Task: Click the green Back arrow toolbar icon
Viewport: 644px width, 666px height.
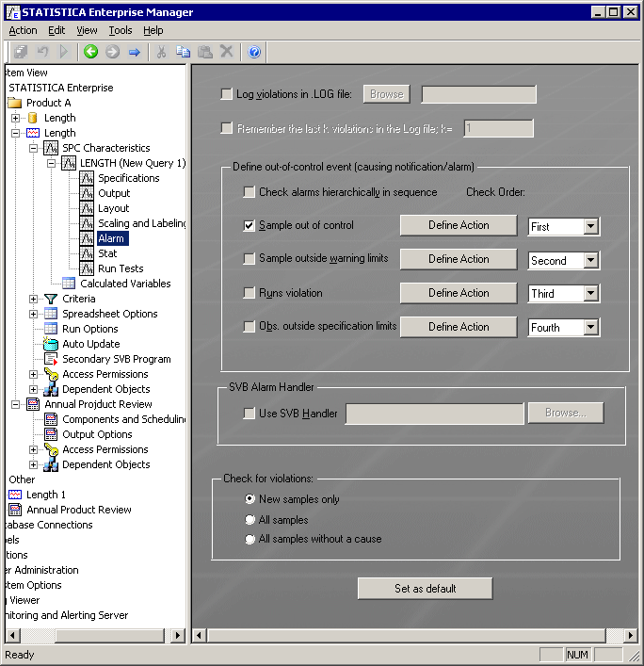Action: click(x=90, y=52)
